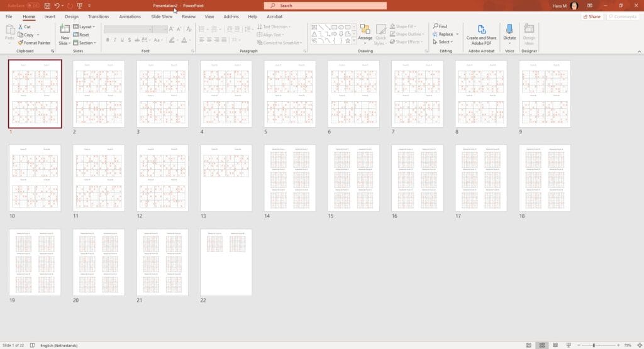Switch to the Slide Show tab
The height and width of the screenshot is (349, 644).
point(162,16)
